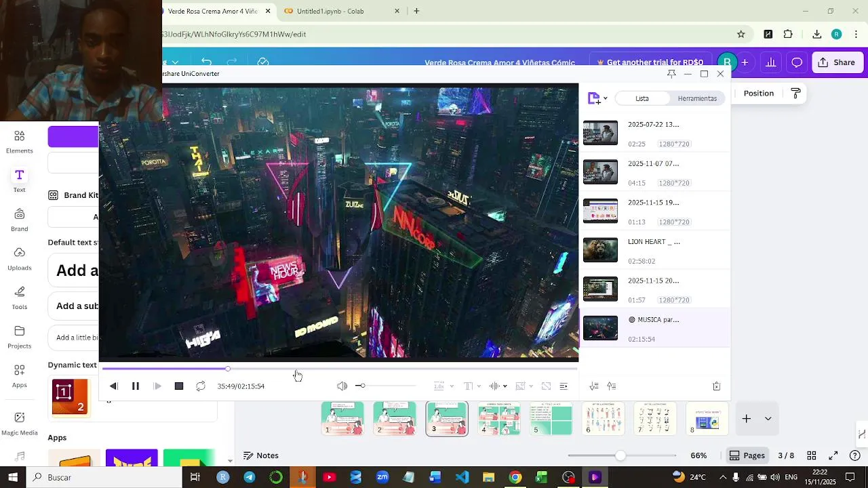Delete playlist item with trash icon

coord(717,386)
